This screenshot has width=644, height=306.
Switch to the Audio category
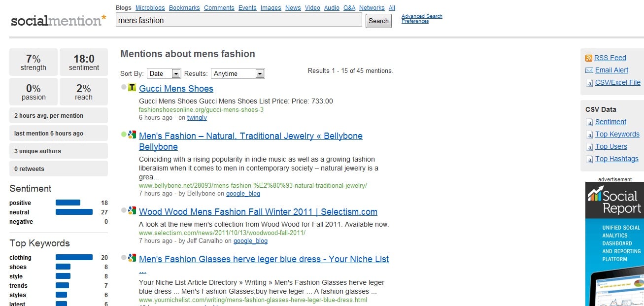tap(332, 8)
